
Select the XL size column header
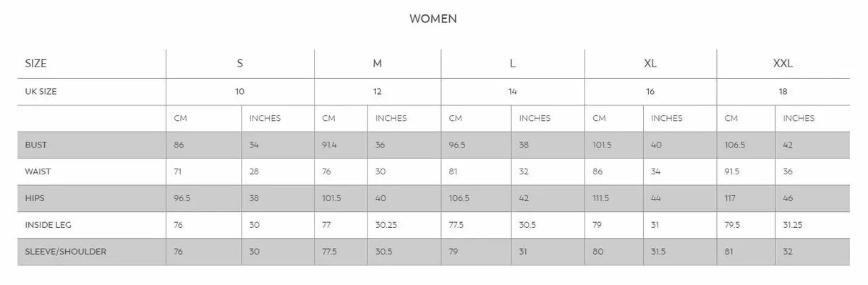coord(650,64)
